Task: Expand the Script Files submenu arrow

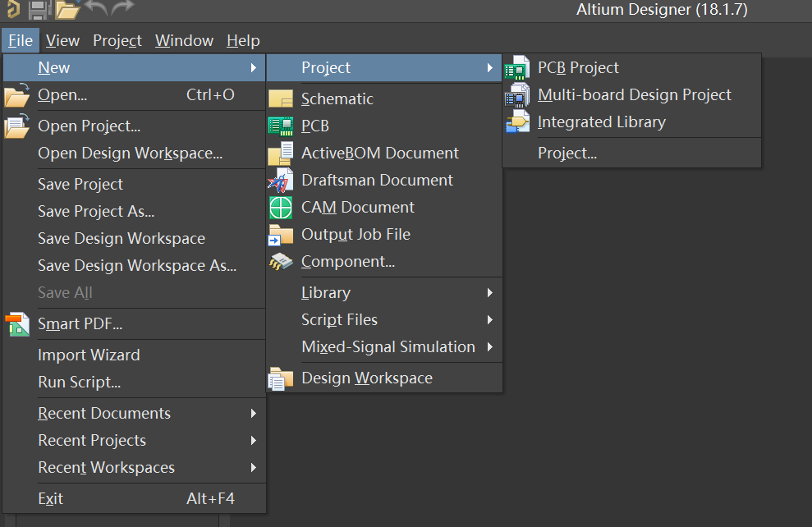Action: point(490,320)
